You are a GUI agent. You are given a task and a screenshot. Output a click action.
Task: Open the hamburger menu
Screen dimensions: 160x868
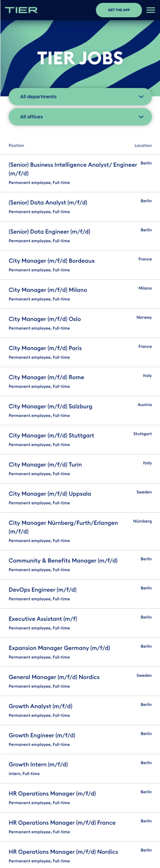click(x=151, y=10)
